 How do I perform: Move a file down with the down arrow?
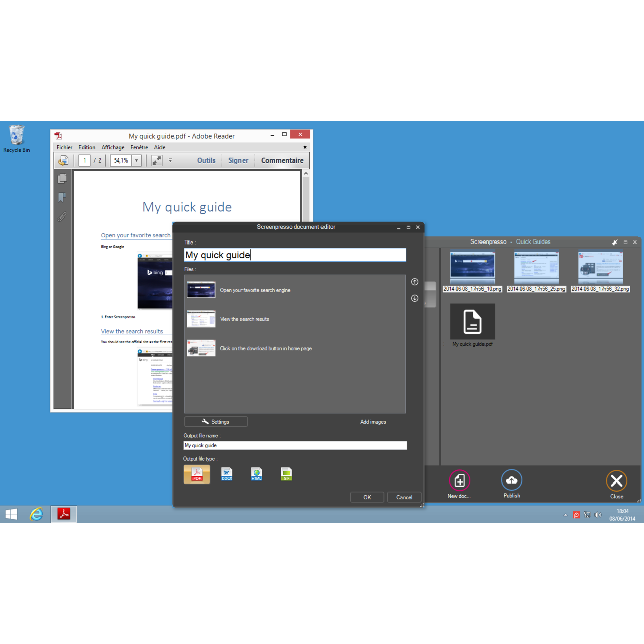point(414,298)
